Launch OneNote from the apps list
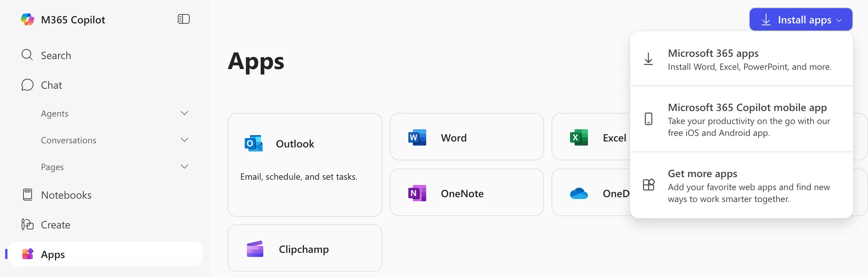This screenshot has width=868, height=277. pos(466,193)
